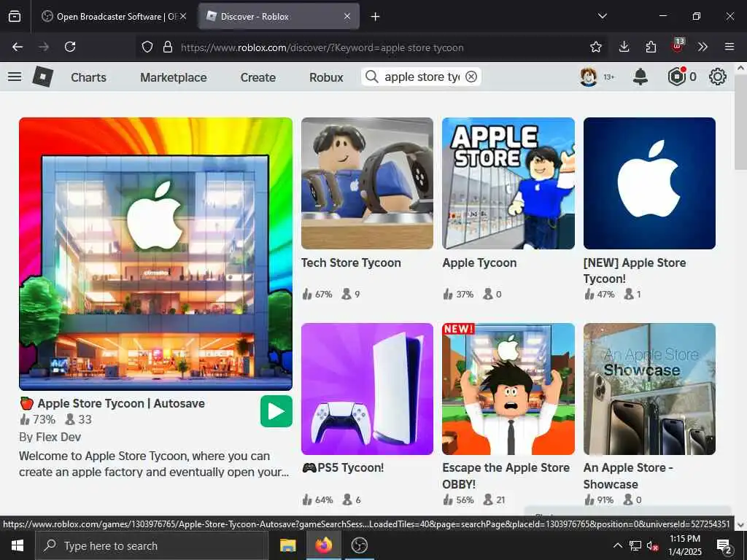Open Apple Tycoon game thumbnail
The height and width of the screenshot is (560, 747).
tap(508, 183)
